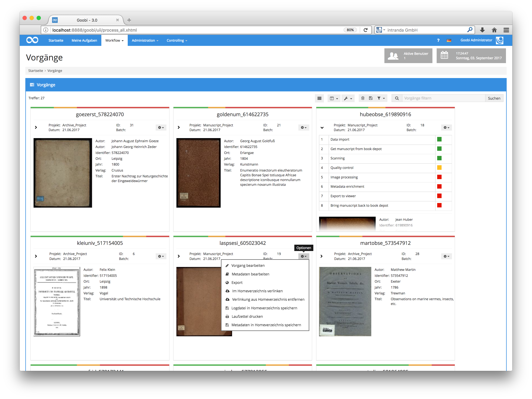
Task: Click red status square for Export to viewer
Action: click(439, 196)
